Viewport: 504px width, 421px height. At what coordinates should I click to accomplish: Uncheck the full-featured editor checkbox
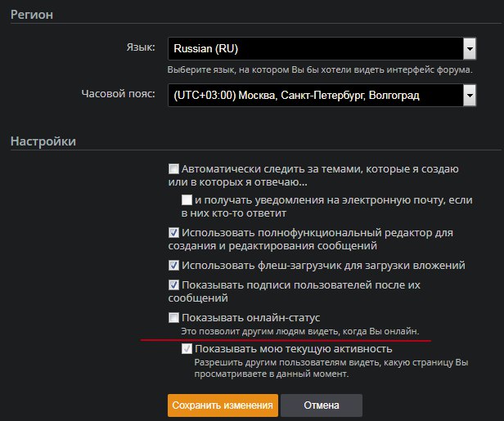click(x=173, y=232)
